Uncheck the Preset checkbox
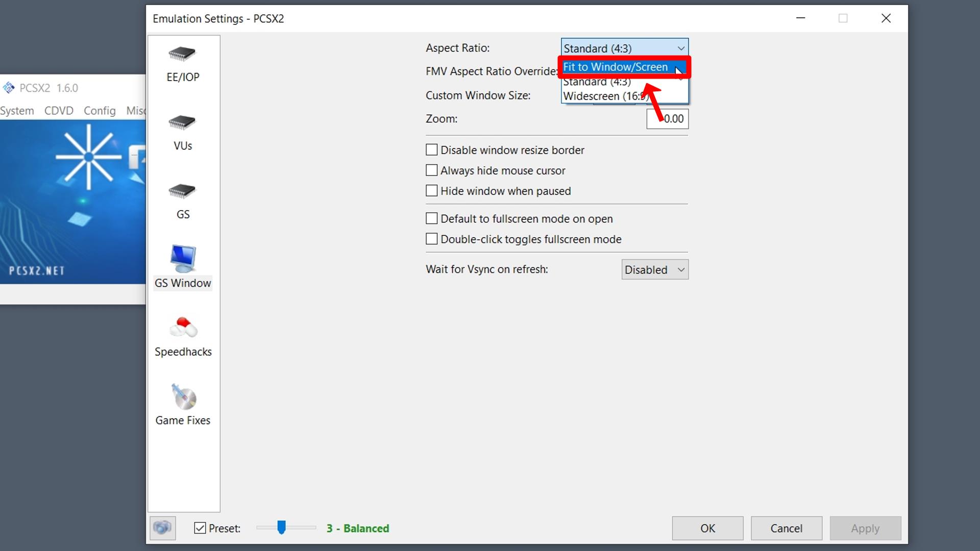Viewport: 980px width, 551px height. [x=200, y=528]
